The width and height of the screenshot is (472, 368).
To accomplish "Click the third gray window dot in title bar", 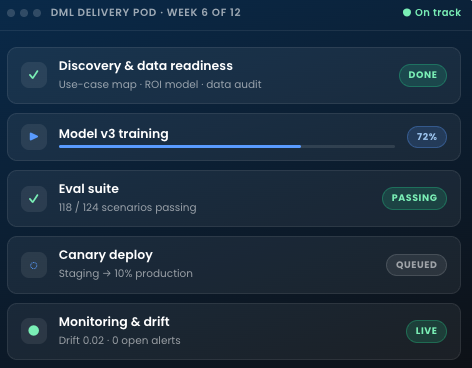I will coord(37,13).
